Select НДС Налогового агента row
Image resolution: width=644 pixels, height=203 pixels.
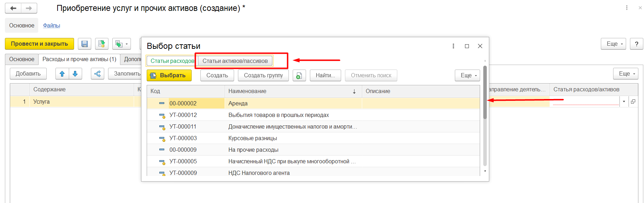(313, 172)
